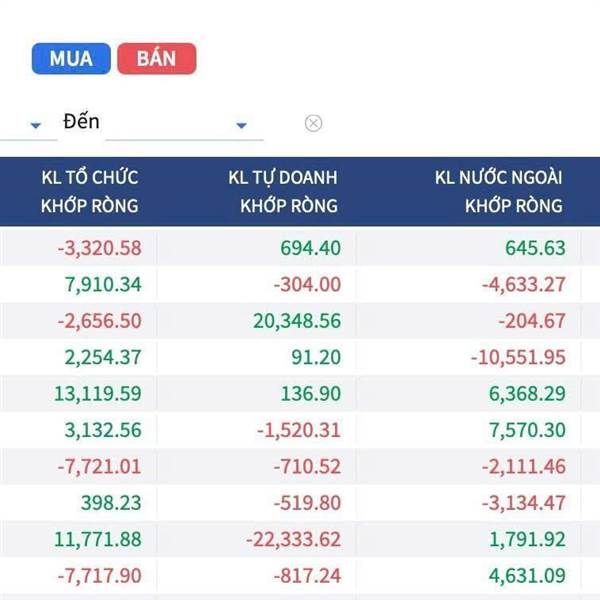Clear the date with the circled X icon
This screenshot has width=600, height=600.
coord(313,123)
